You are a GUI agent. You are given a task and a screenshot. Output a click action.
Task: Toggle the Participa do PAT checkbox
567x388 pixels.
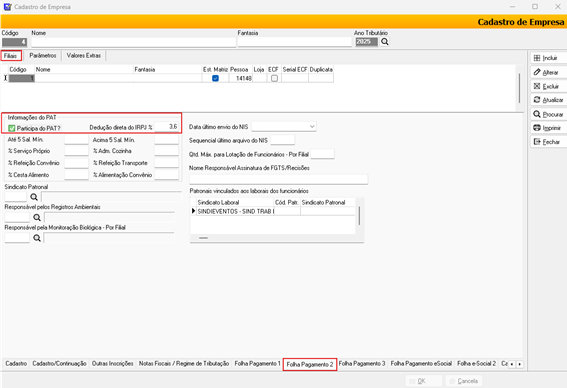[12, 128]
